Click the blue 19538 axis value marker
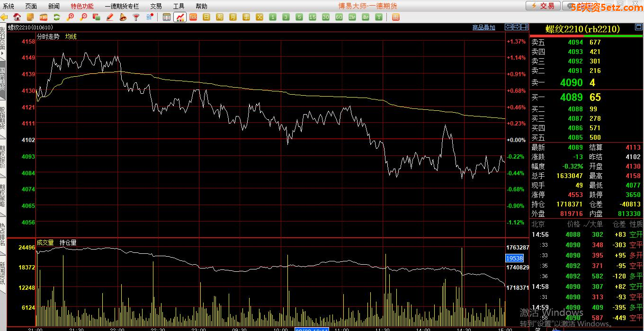This screenshot has height=331, width=644. click(514, 258)
